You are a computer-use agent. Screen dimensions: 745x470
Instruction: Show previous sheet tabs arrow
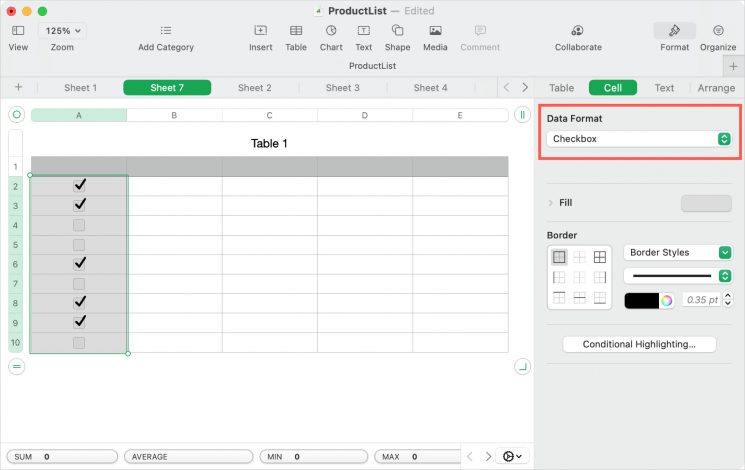506,87
